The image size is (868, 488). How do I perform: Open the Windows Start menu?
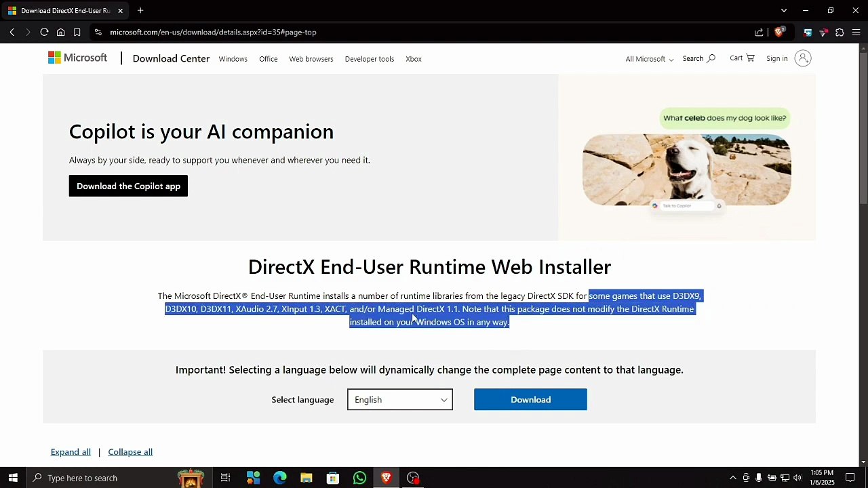[x=13, y=478]
